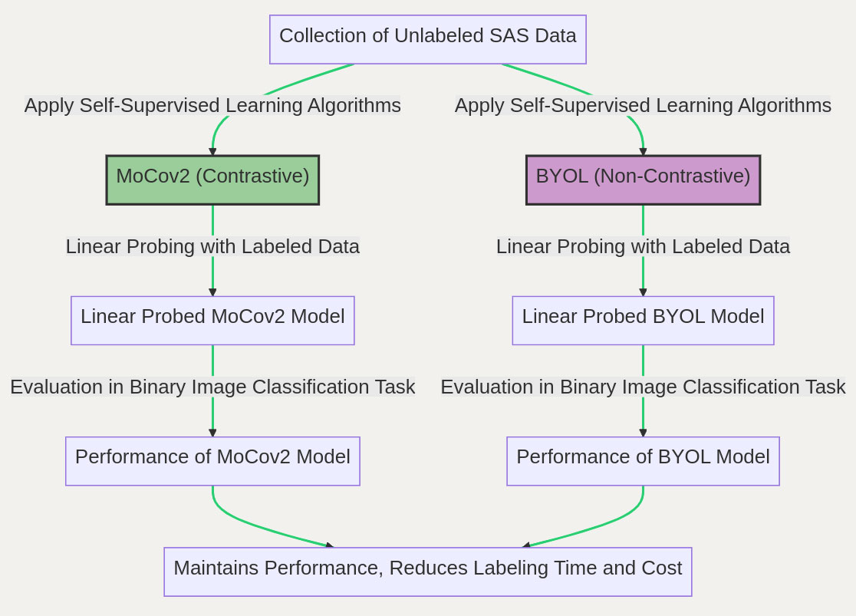
Task: Click the Maintains Performance, Reduces Labeling node
Action: pos(427,572)
